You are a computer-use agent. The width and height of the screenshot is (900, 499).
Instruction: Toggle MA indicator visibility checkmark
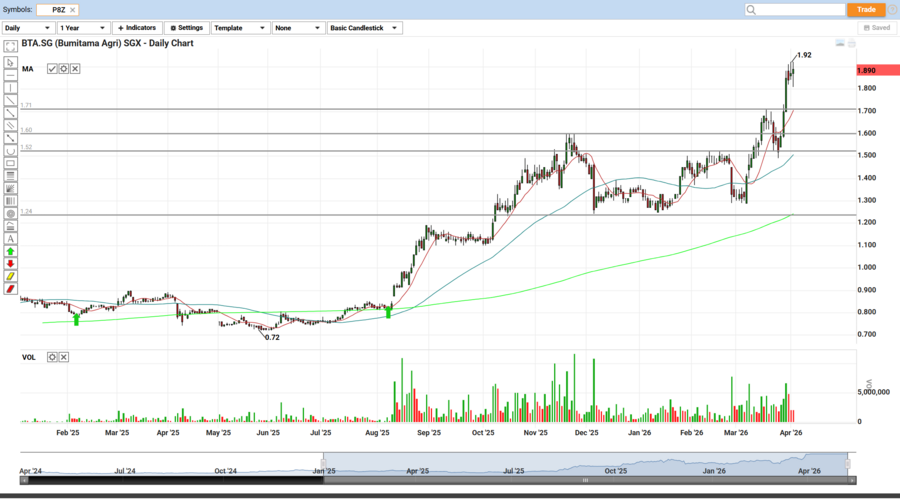coord(52,69)
